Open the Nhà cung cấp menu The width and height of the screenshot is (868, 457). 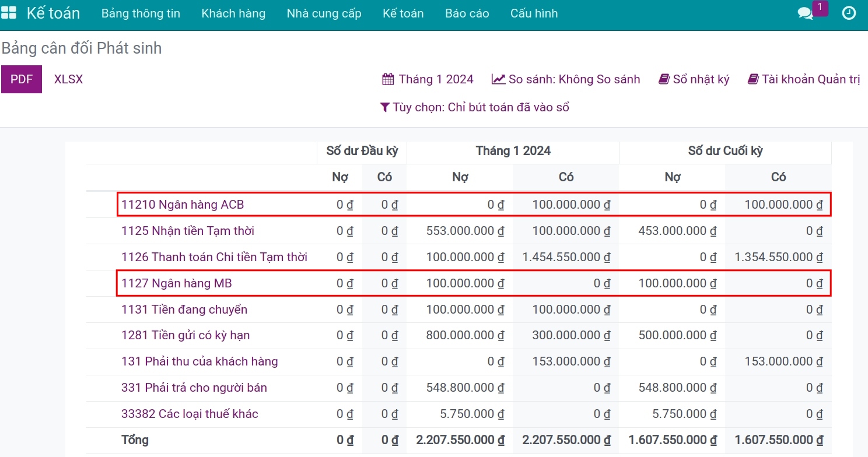coord(324,13)
